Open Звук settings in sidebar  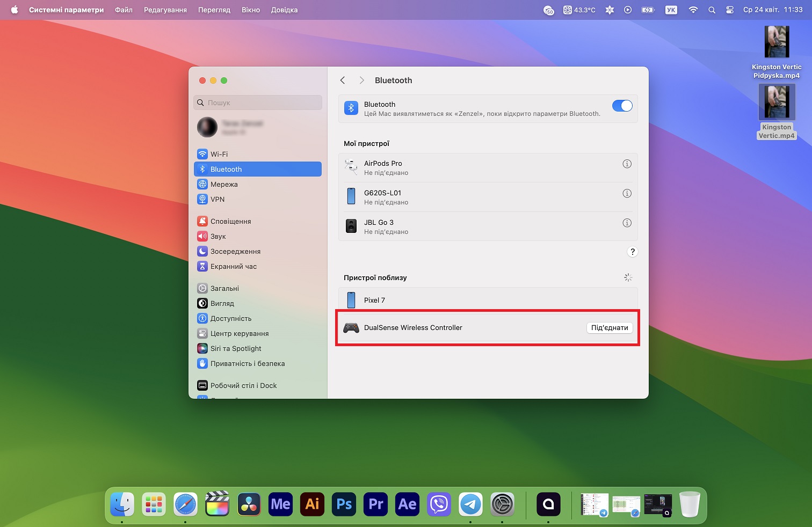[258, 236]
